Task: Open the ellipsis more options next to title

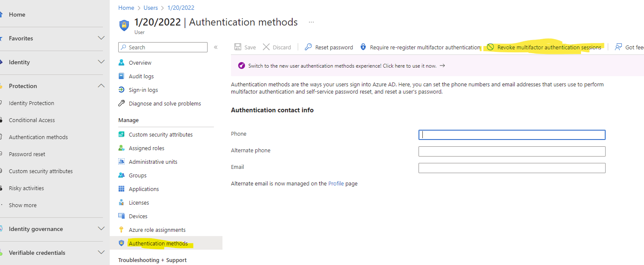Action: [x=311, y=22]
